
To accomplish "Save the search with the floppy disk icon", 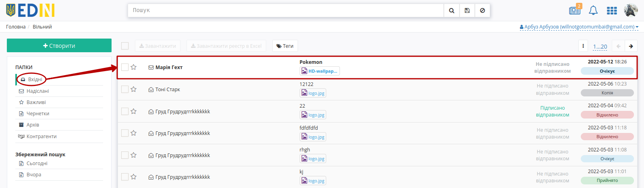I will point(467,10).
